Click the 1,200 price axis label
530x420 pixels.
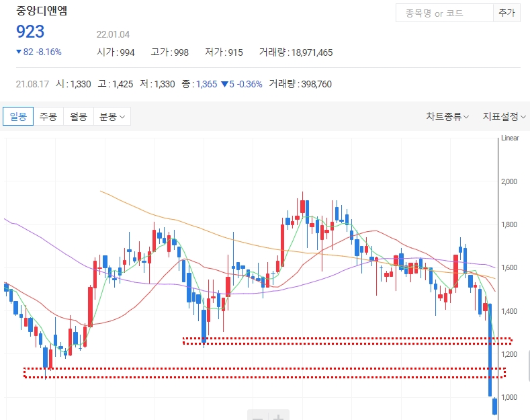click(509, 354)
